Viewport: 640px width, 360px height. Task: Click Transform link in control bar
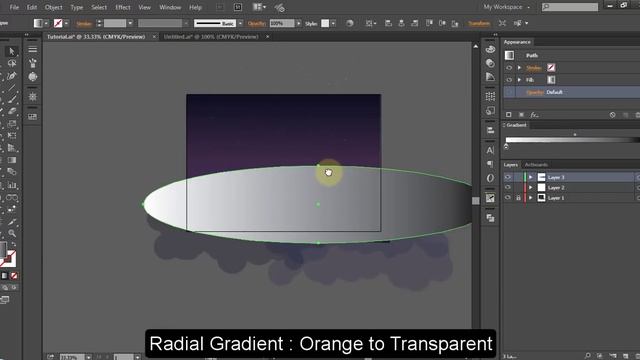click(x=479, y=23)
